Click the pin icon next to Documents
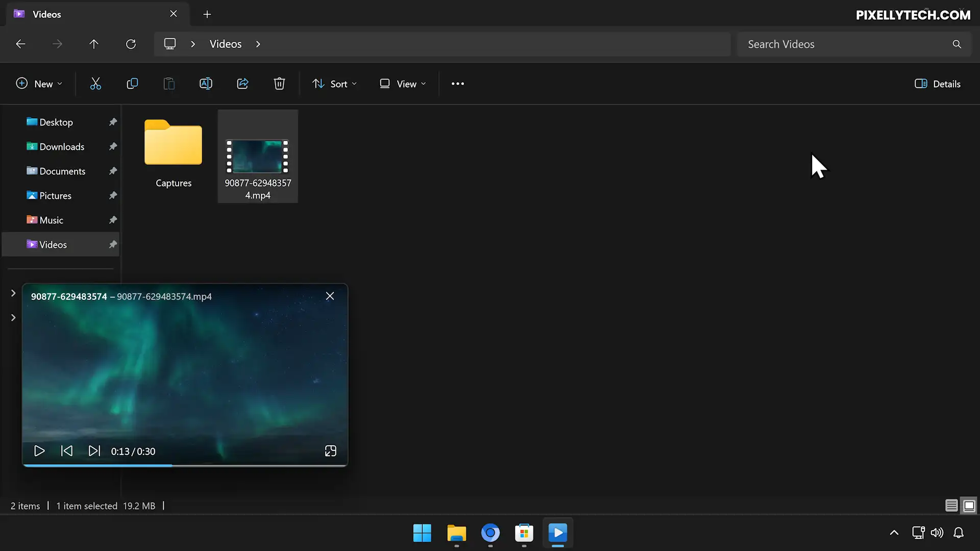980x551 pixels. (113, 171)
